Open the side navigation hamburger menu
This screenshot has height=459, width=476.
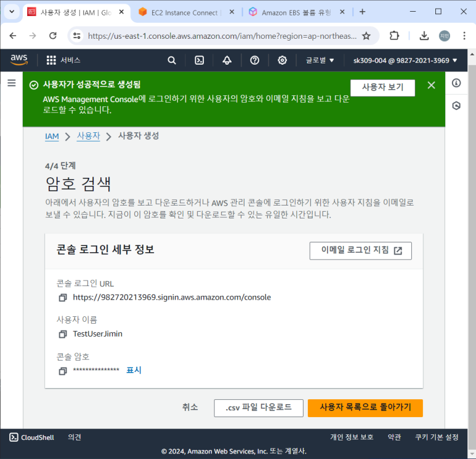[12, 83]
